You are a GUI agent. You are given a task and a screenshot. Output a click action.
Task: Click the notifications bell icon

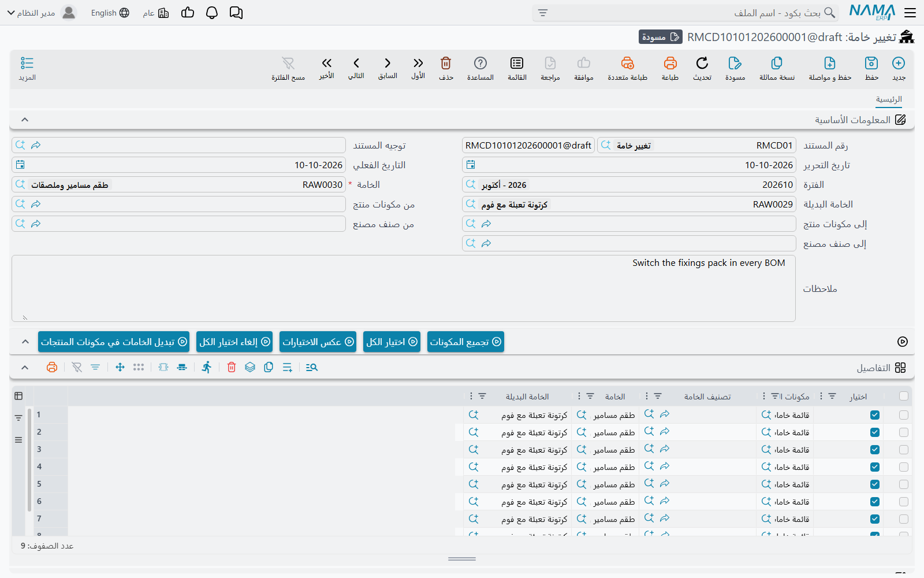212,13
